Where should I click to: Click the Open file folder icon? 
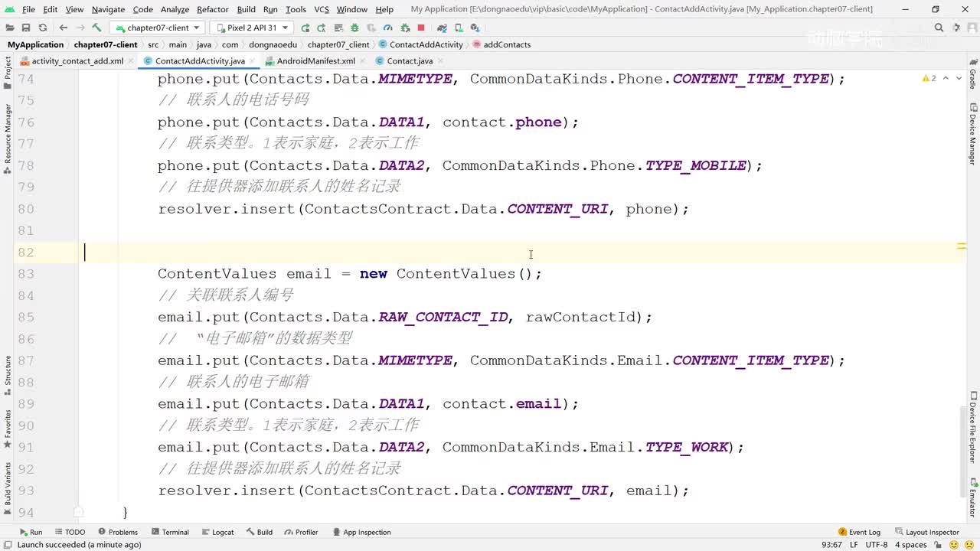[11, 28]
